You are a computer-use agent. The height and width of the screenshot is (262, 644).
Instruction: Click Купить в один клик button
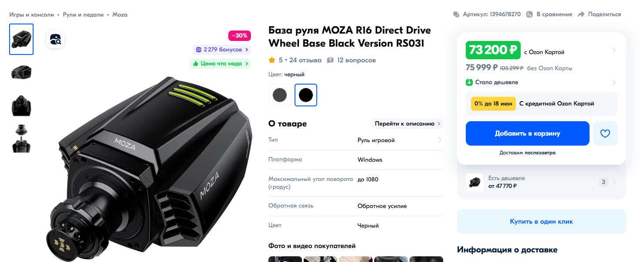[x=542, y=221]
